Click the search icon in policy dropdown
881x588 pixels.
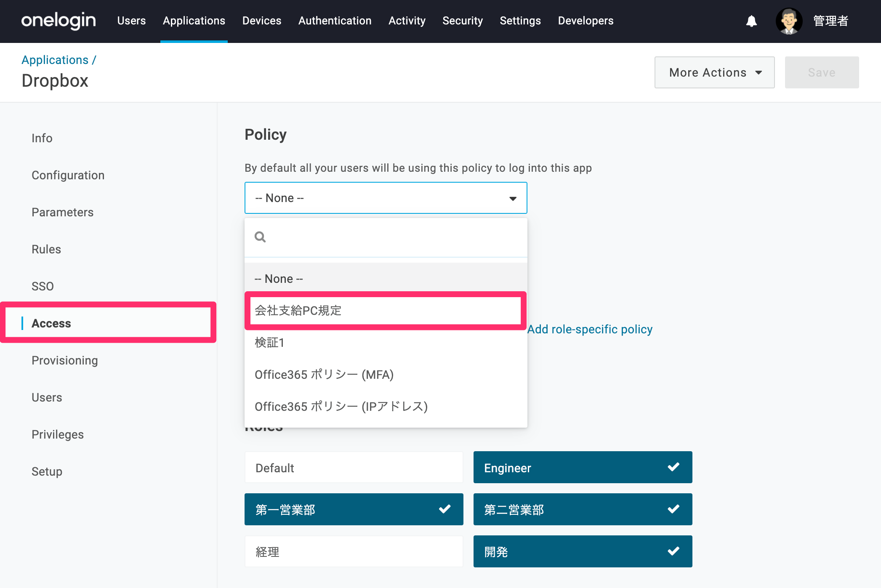pos(260,237)
